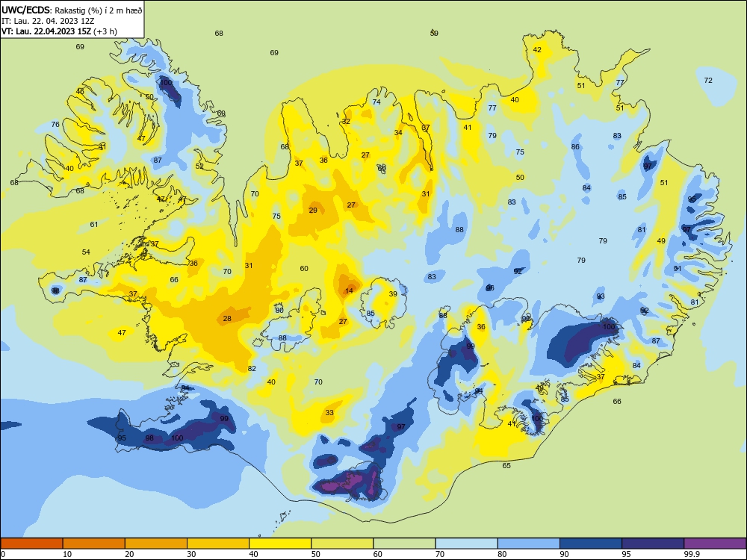The height and width of the screenshot is (560, 747).
Task: Click the map value '65' off south coast
Action: pyautogui.click(x=506, y=466)
